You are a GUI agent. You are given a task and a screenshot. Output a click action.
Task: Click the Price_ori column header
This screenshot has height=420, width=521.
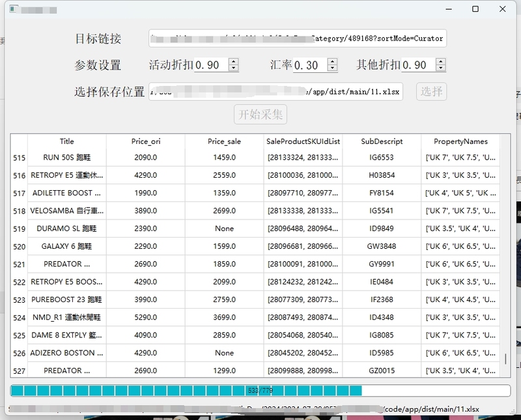point(145,141)
